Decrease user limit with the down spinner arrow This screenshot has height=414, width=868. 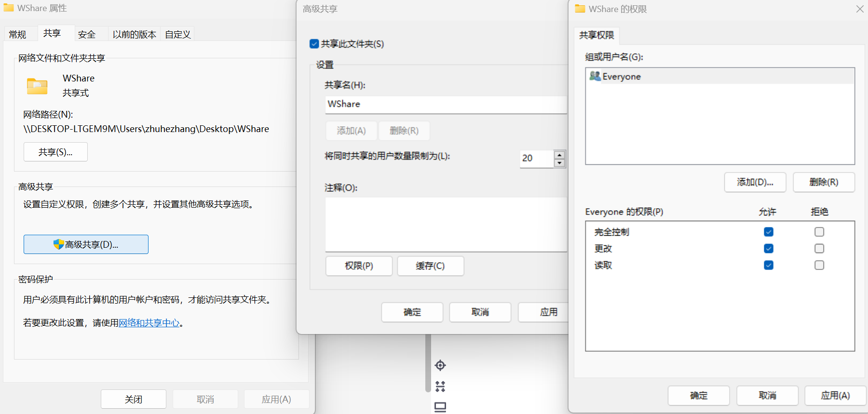[x=559, y=163]
